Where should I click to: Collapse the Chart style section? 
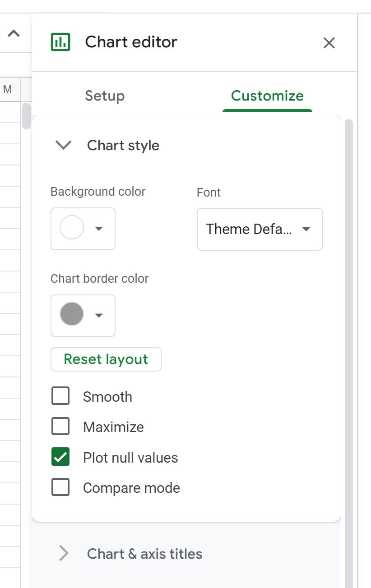click(x=63, y=145)
